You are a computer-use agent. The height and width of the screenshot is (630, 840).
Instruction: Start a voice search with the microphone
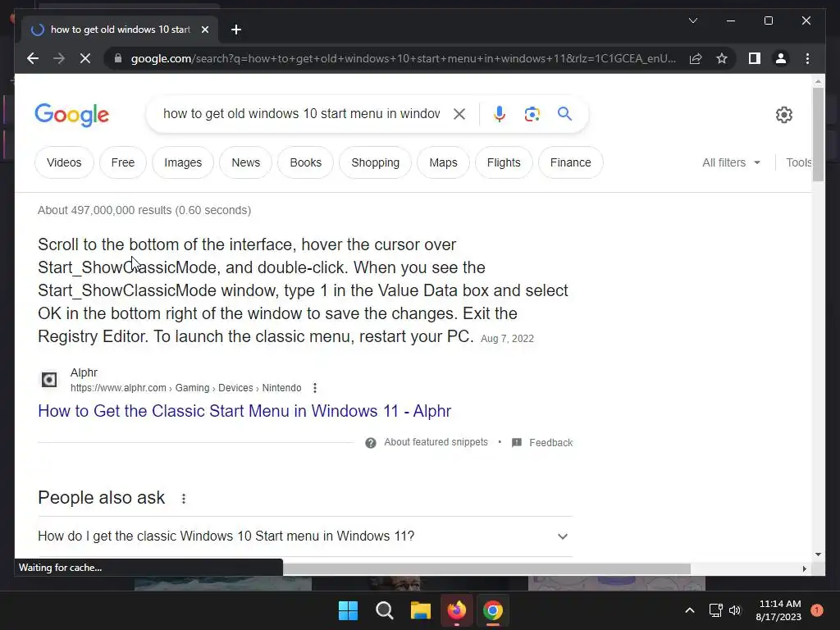pos(500,113)
